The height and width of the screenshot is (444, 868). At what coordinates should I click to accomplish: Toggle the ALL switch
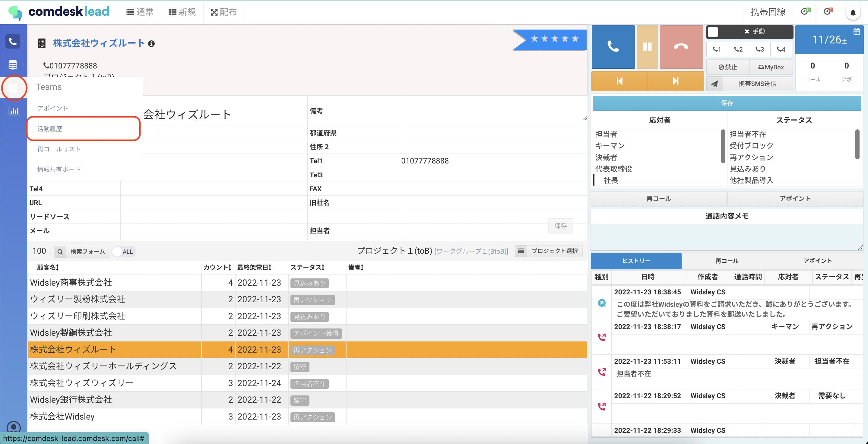[123, 251]
